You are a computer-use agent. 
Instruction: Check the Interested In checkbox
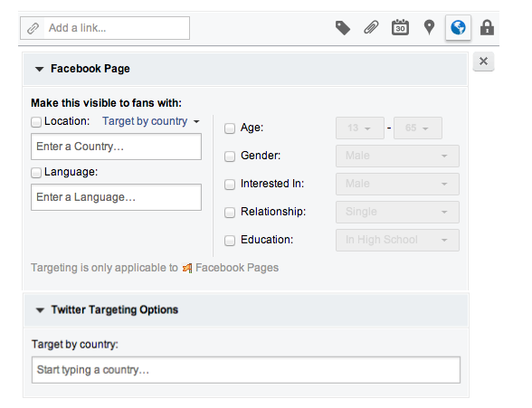tap(230, 185)
